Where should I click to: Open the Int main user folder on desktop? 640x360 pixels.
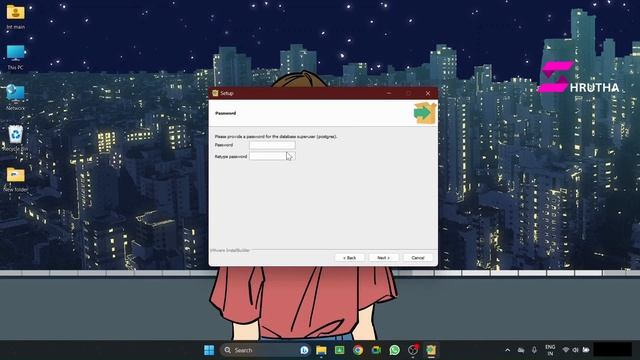16,17
